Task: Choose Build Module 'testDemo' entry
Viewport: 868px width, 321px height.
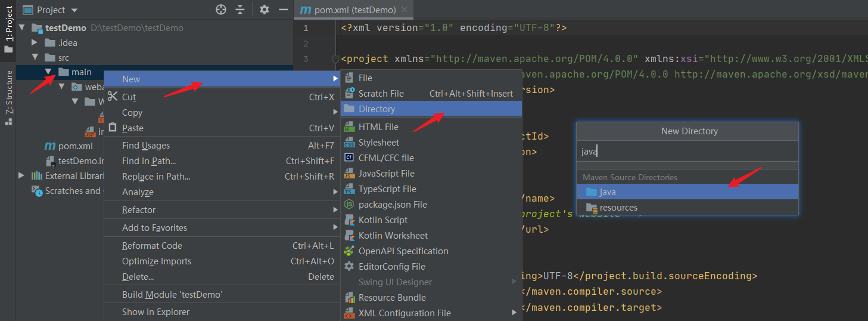Action: click(222, 295)
